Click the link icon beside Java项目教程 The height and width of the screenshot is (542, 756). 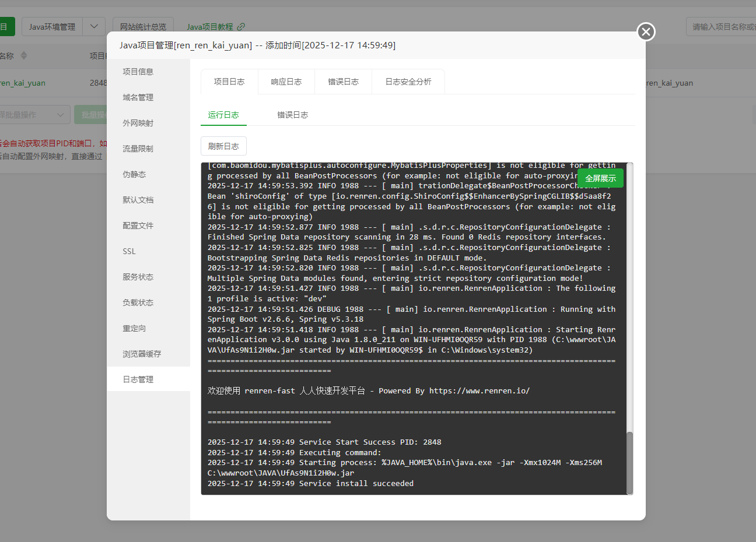241,27
